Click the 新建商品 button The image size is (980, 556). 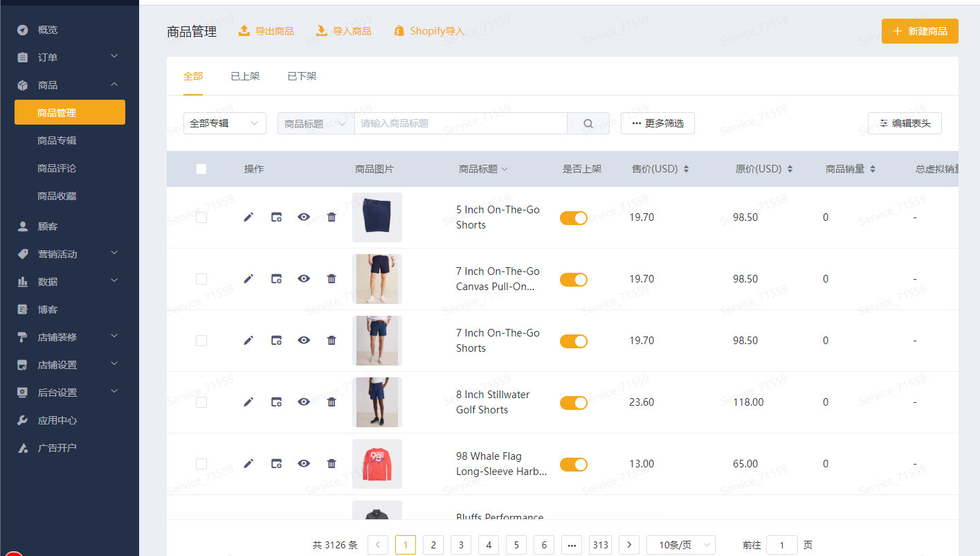click(x=919, y=31)
